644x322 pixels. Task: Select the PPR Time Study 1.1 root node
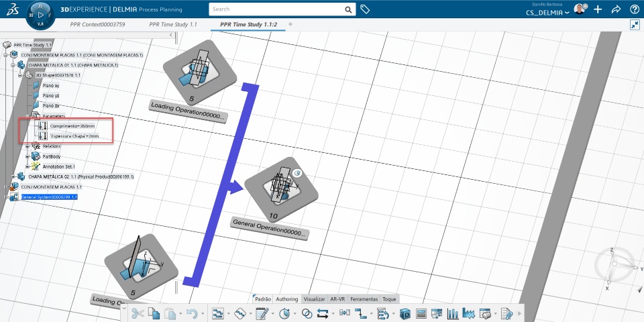tap(32, 45)
